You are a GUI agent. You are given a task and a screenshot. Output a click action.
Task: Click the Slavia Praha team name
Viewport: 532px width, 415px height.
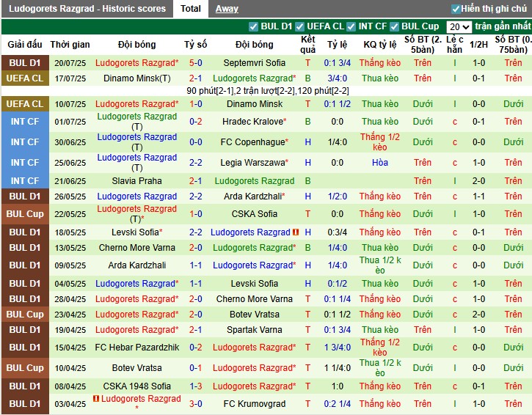136,180
